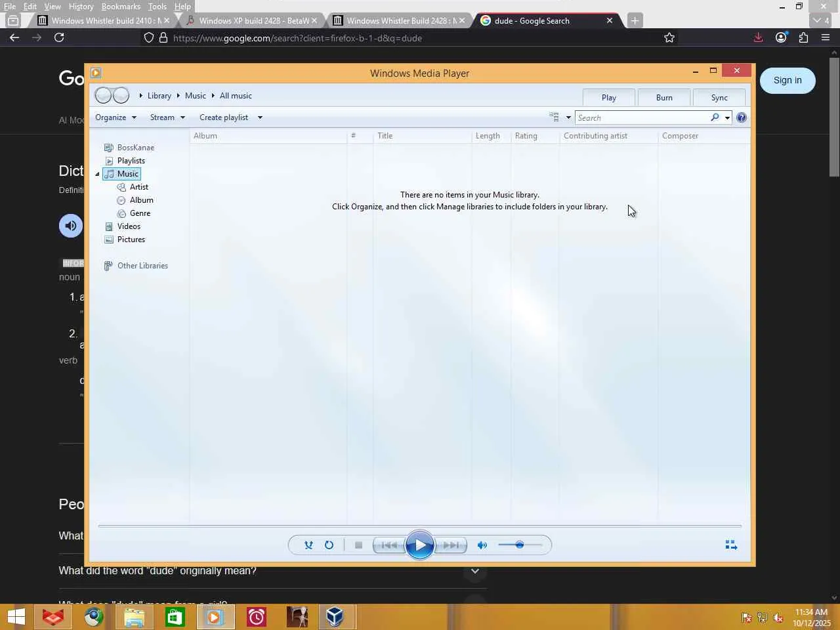Sort by the Album column header

[x=268, y=136]
